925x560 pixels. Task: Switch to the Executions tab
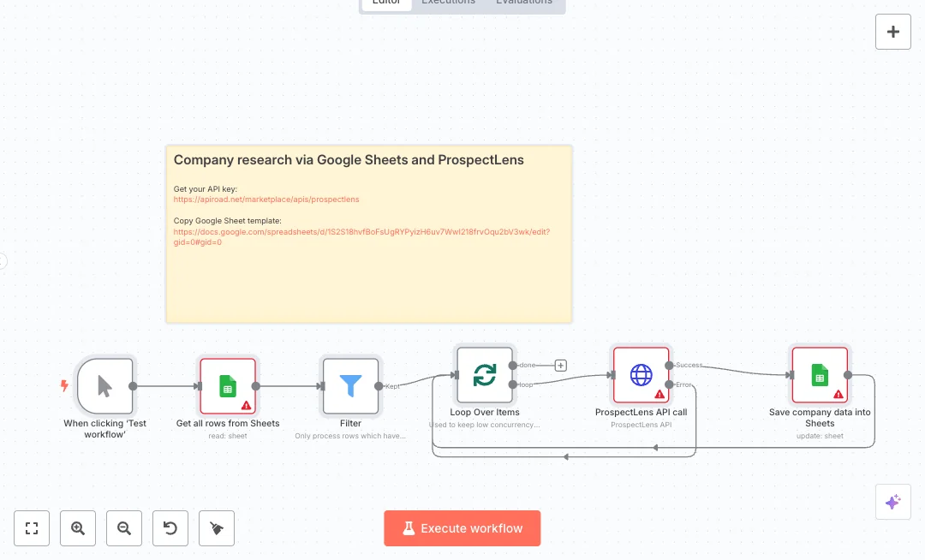pos(448,3)
